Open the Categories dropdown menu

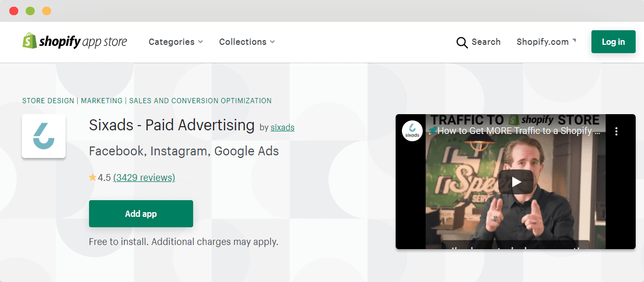tap(175, 42)
